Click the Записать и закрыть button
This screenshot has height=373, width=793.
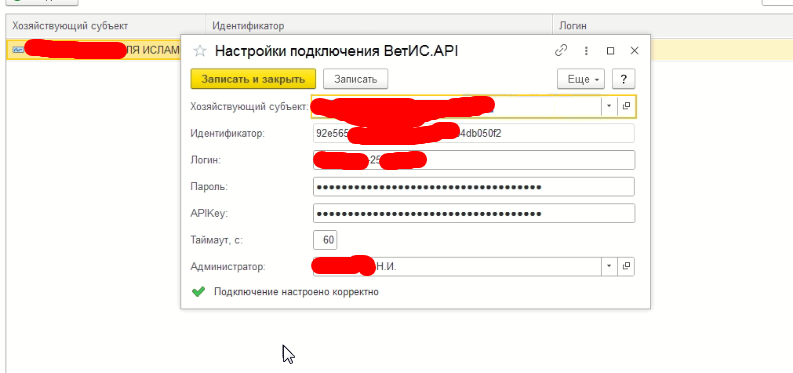253,79
